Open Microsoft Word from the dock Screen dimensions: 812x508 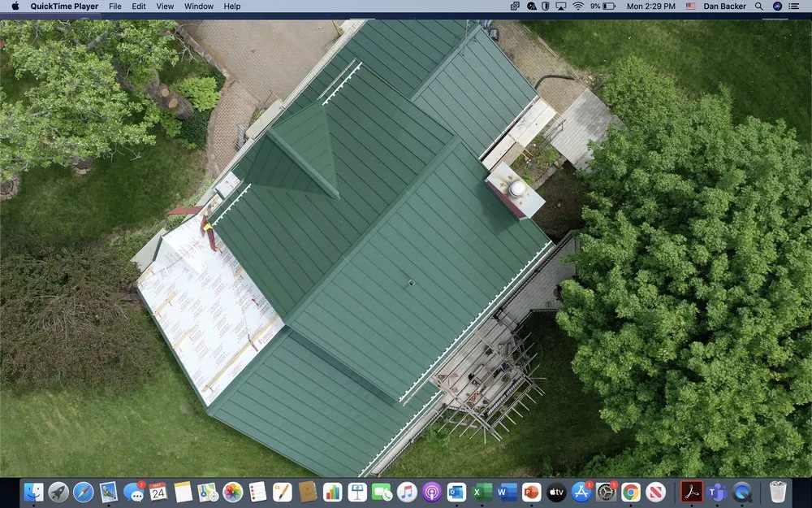(x=507, y=492)
